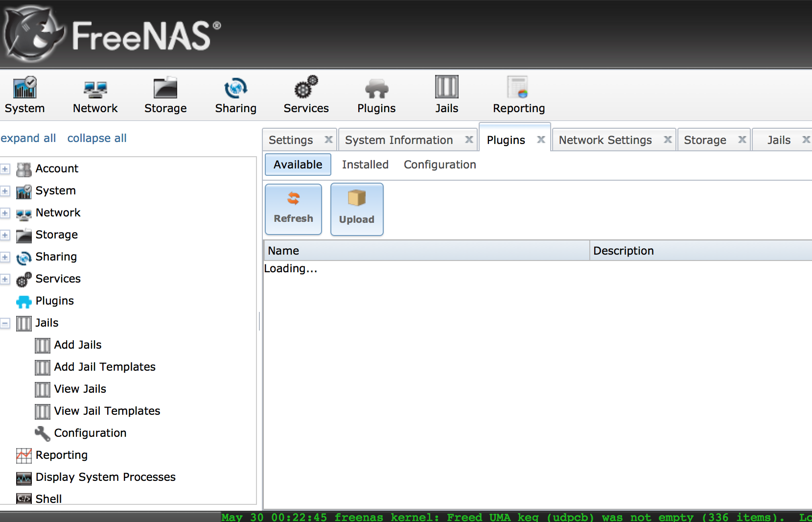The image size is (812, 522).
Task: Click the expand all link
Action: coord(28,138)
